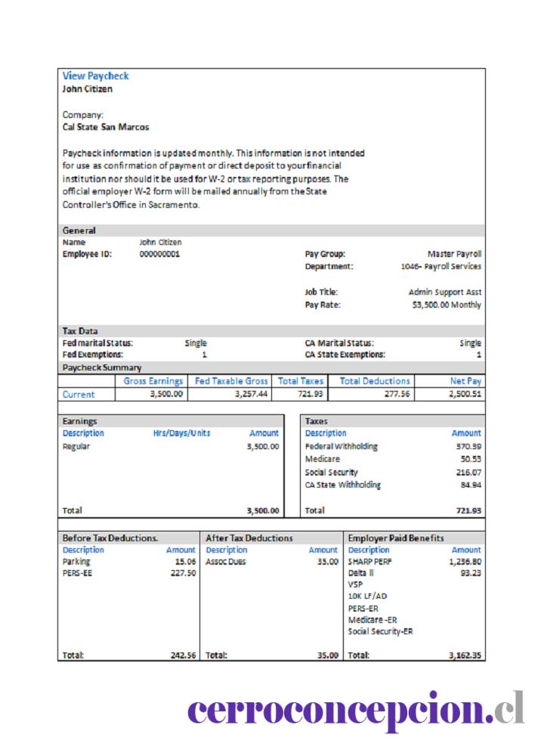Image resolution: width=544 pixels, height=756 pixels.
Task: Select the Hrs/Days/Units column header in Earnings
Action: pyautogui.click(x=181, y=433)
